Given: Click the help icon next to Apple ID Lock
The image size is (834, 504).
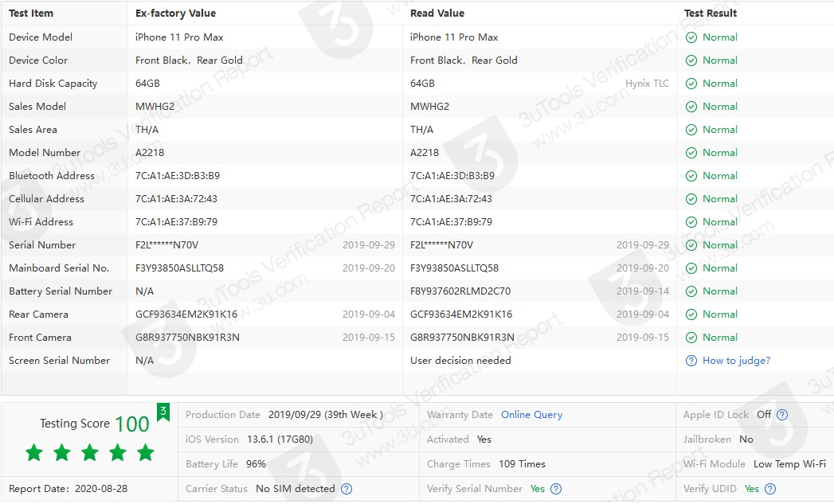Looking at the screenshot, I should click(x=782, y=415).
